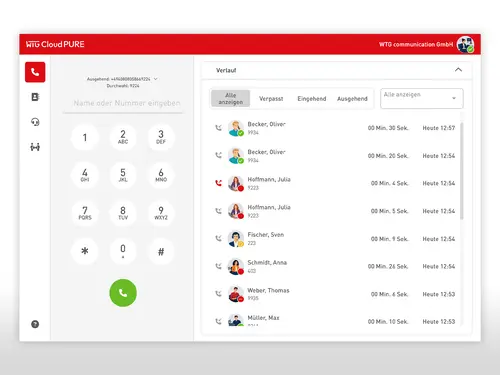The image size is (500, 375).
Task: Open the Ausgehend number dropdown
Action: click(155, 79)
